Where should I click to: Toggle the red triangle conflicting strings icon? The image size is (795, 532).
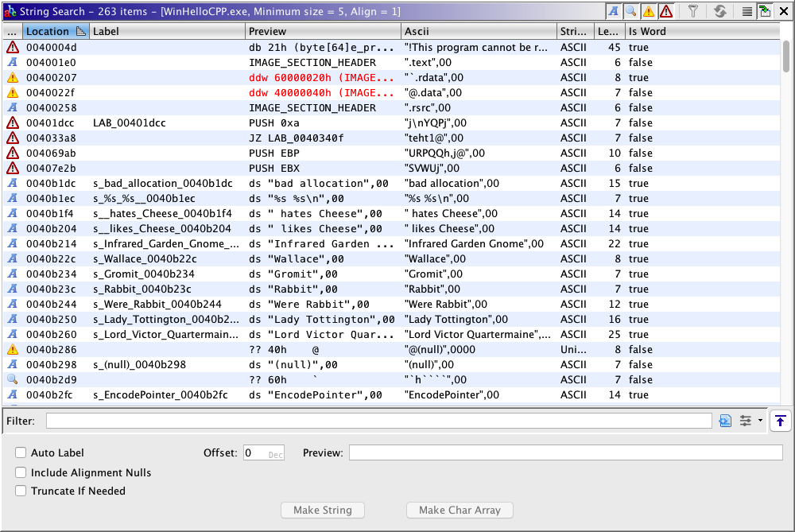click(665, 11)
